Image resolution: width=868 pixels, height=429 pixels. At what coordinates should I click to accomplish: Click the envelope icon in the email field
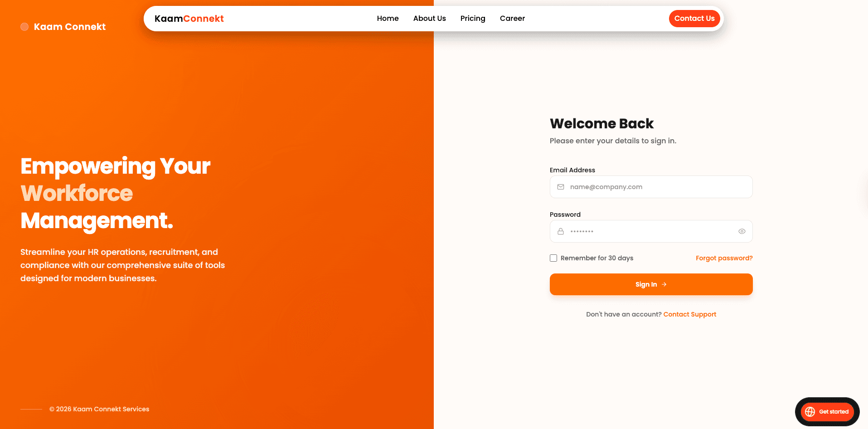point(561,187)
